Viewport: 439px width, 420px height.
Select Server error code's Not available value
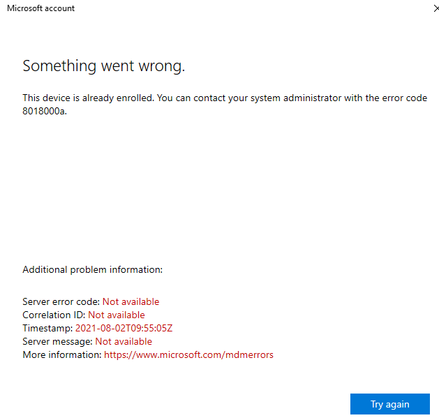click(x=131, y=302)
